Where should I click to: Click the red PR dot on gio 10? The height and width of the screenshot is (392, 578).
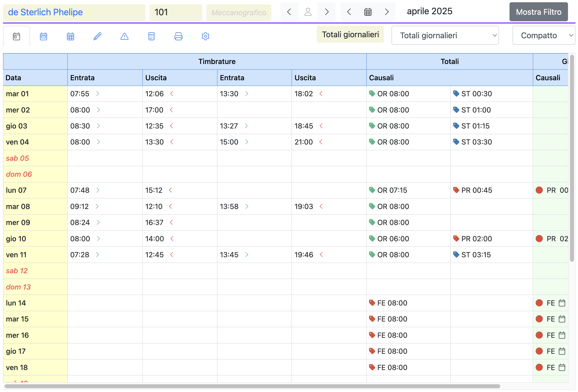click(539, 239)
